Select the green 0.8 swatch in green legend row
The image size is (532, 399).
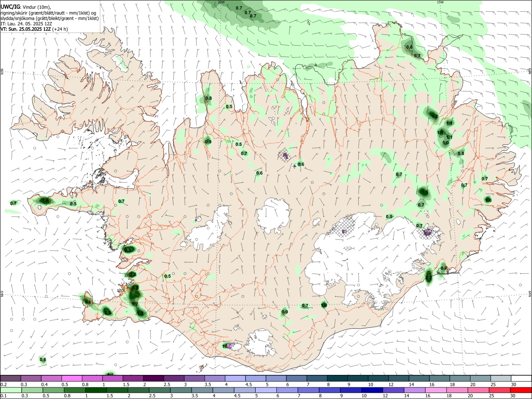[74, 390]
